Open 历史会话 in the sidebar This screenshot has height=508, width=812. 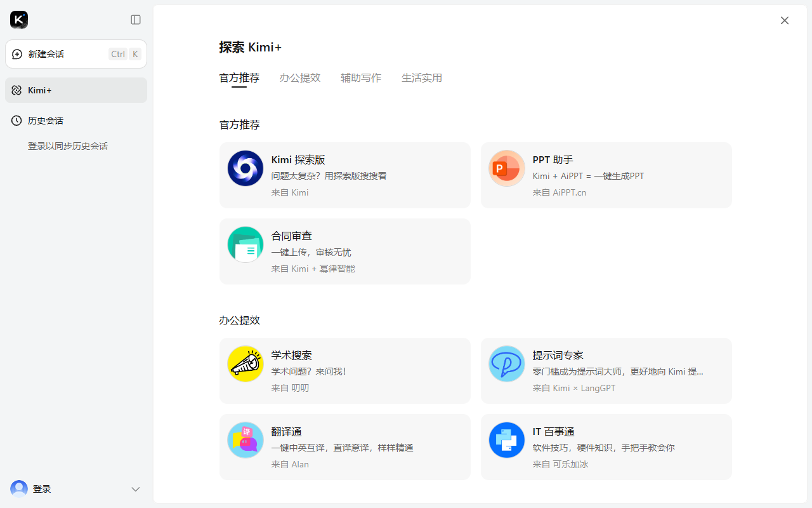pos(76,121)
